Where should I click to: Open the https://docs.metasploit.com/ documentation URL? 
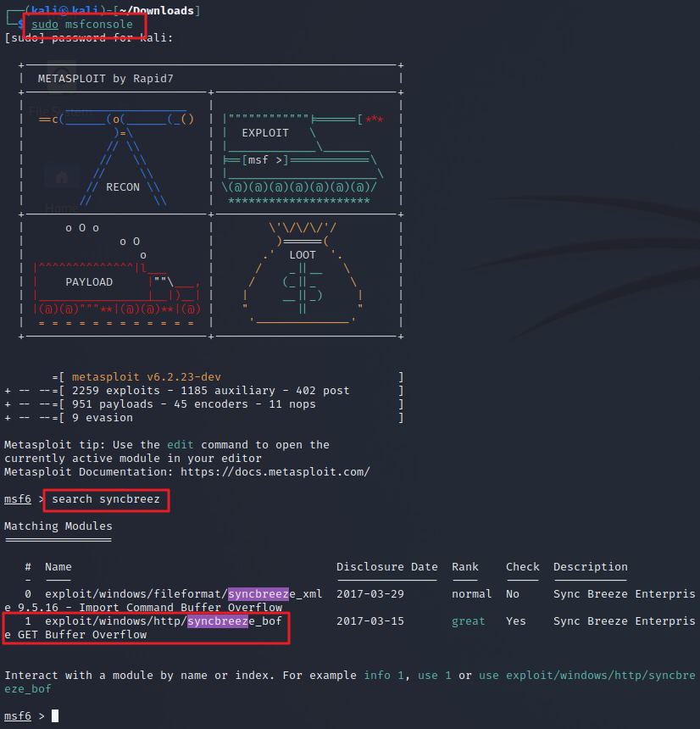click(x=275, y=472)
